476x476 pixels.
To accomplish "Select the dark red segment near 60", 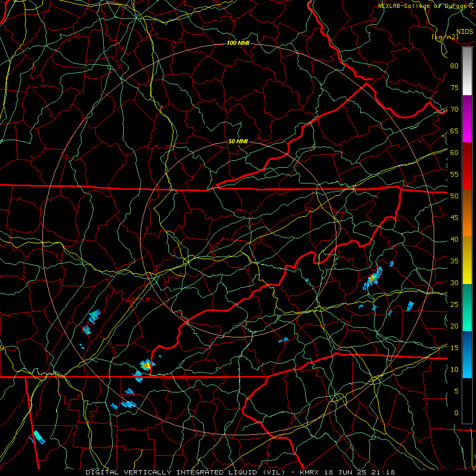I will pyautogui.click(x=467, y=155).
